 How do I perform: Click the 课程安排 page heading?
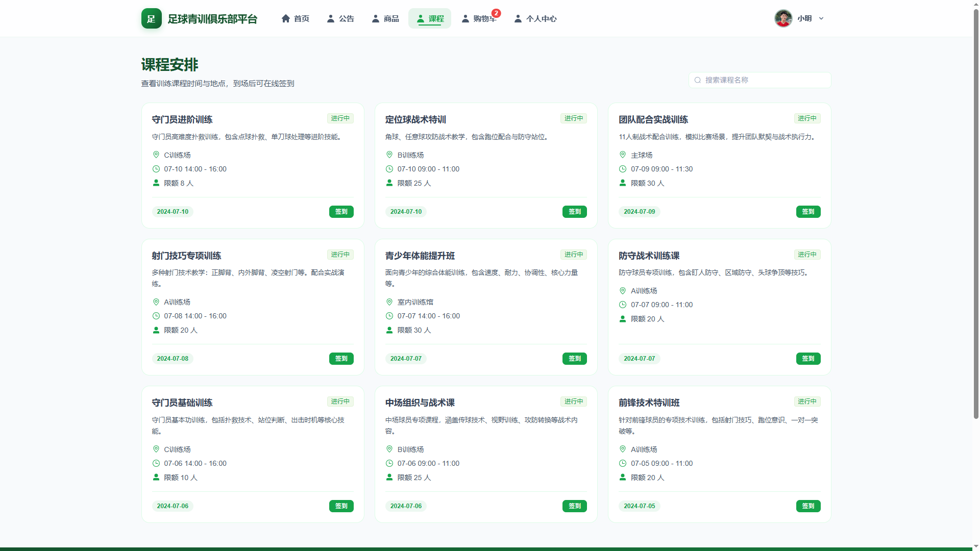tap(170, 65)
